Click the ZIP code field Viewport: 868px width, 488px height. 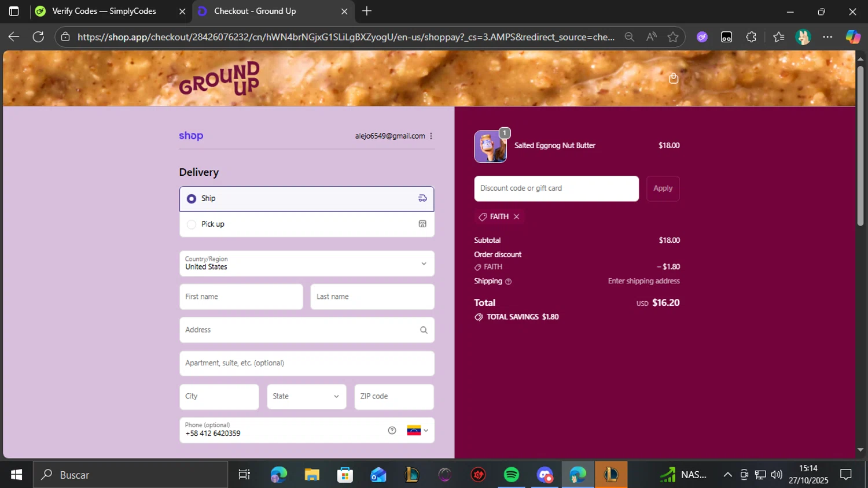[x=394, y=397]
